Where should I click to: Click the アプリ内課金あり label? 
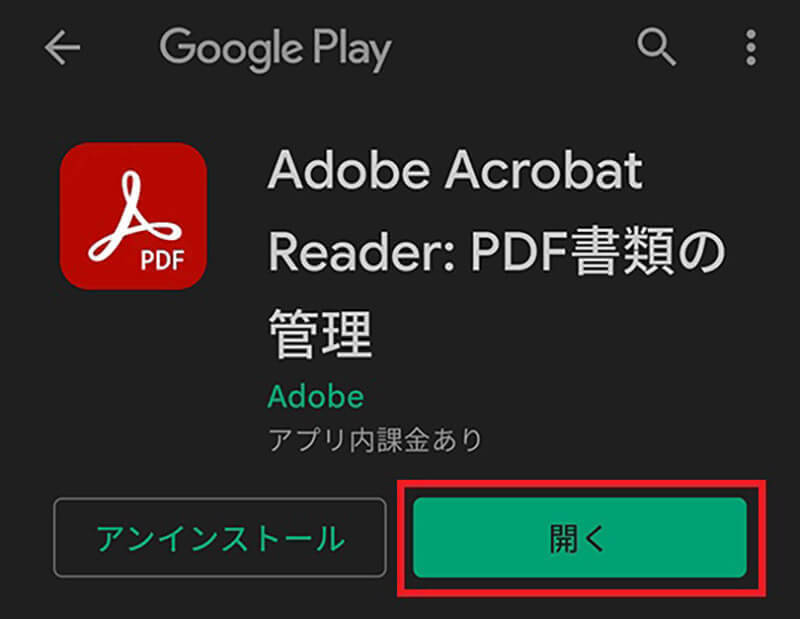pos(375,440)
